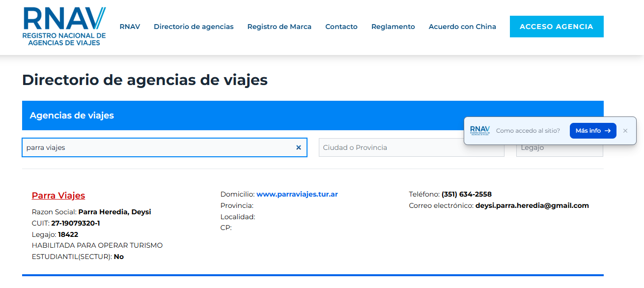The height and width of the screenshot is (288, 644).
Task: Click the 'Como accedo al sitio?' text
Action: 528,131
